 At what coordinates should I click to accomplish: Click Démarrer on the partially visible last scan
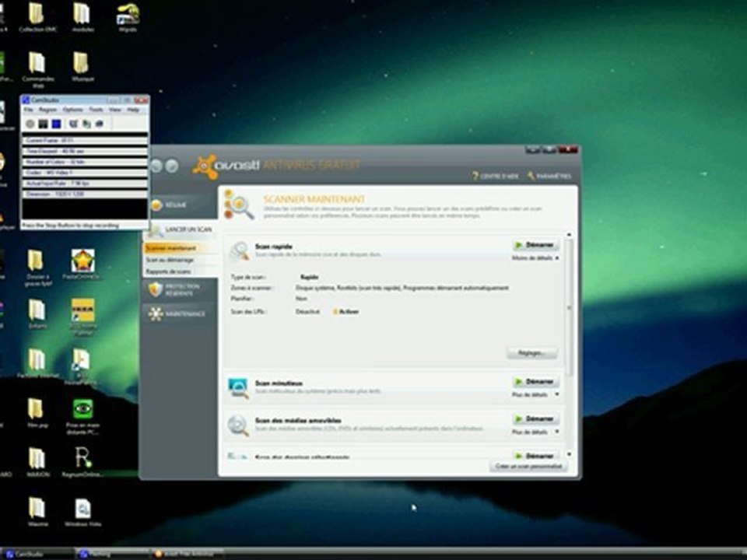click(536, 455)
